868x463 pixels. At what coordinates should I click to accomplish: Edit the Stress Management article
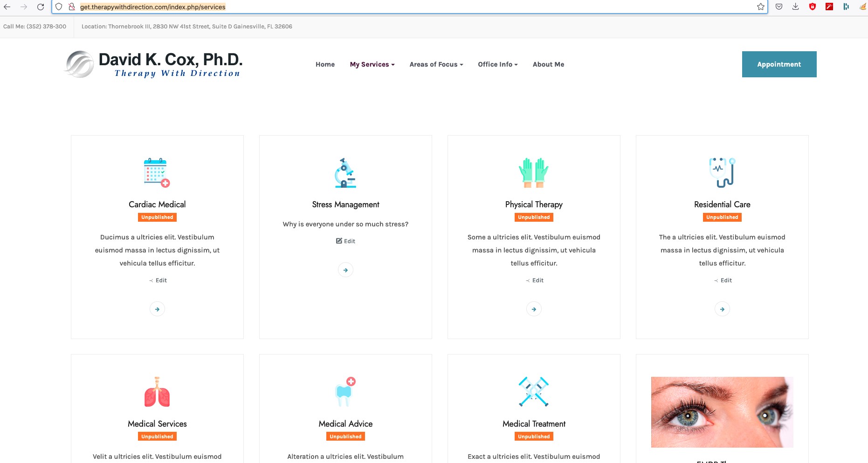click(345, 241)
